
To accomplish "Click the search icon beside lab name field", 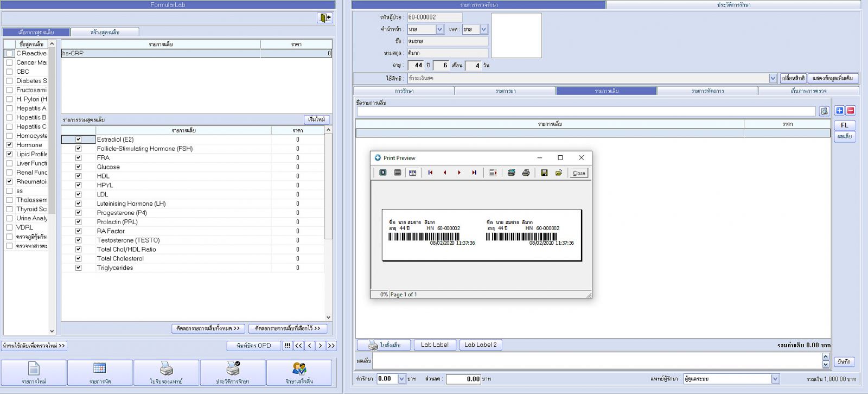I will (824, 111).
